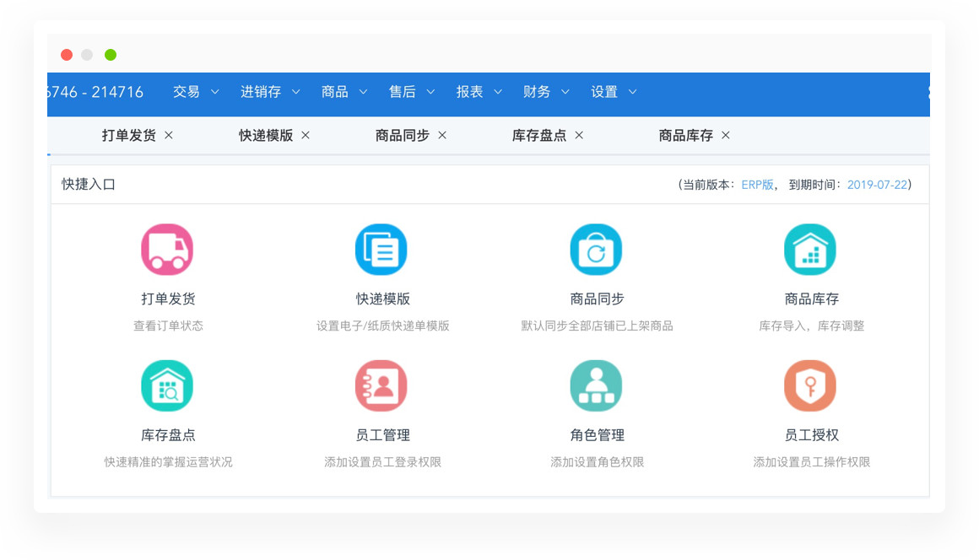
Task: Open the 打单发货 pink truck icon
Action: 167,250
